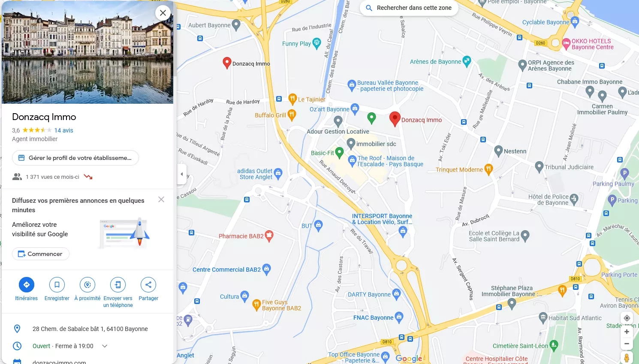Select the Arènes de Bayonne map marker

coord(467,61)
